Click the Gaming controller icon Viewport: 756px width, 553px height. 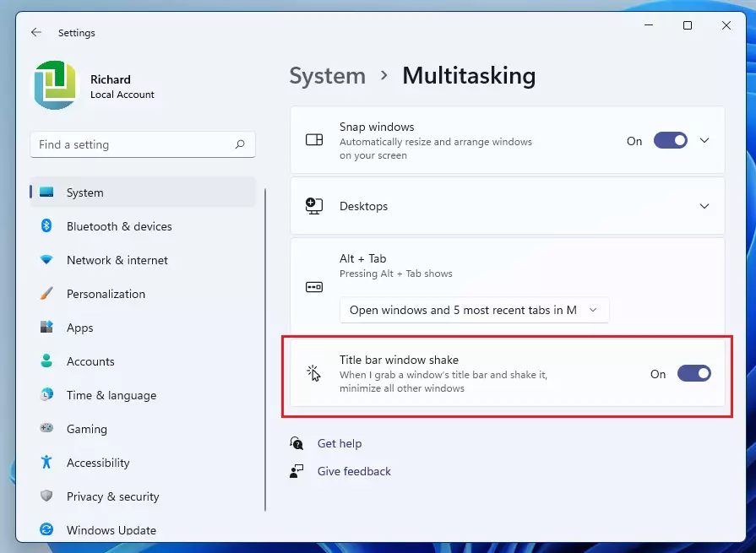click(x=46, y=428)
